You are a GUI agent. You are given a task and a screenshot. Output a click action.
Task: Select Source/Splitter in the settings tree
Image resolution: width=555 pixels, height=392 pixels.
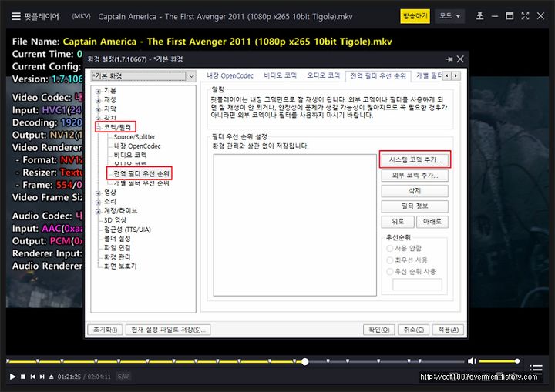pos(134,137)
